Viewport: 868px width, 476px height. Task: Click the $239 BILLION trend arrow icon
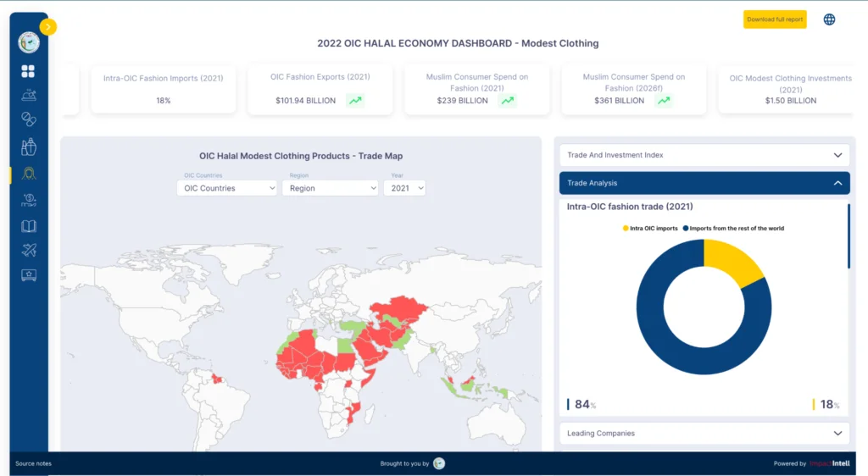pos(508,101)
